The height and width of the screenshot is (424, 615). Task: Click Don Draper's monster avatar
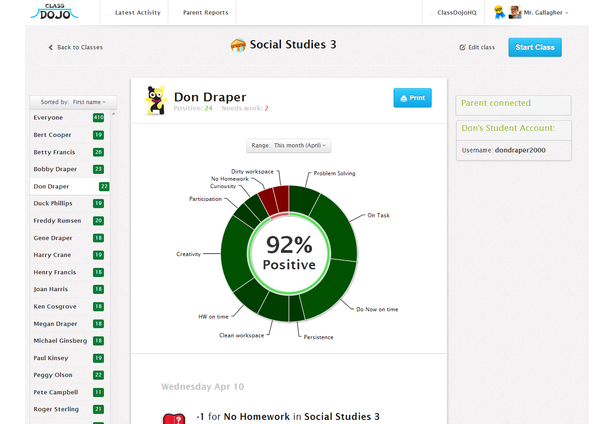(156, 101)
